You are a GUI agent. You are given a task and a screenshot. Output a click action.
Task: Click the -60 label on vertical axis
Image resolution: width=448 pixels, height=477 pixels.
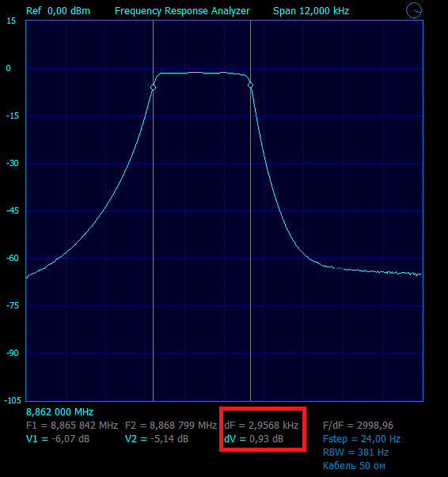[x=13, y=258]
